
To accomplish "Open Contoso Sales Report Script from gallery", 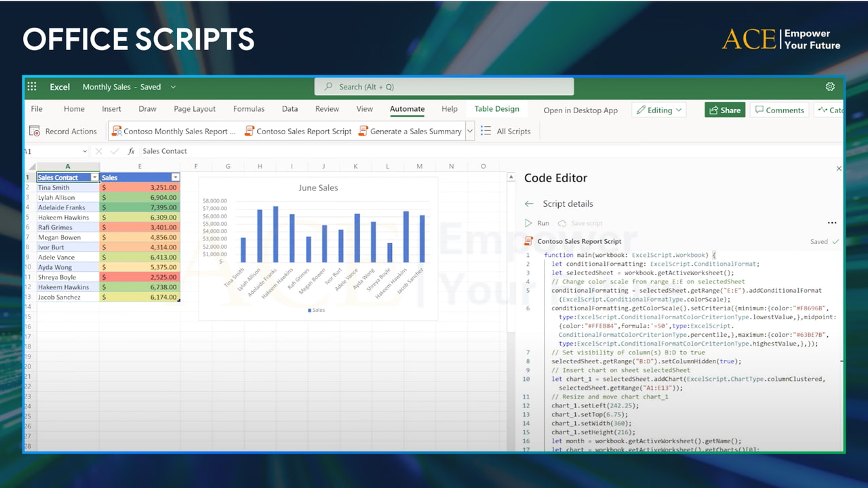I will (x=298, y=131).
